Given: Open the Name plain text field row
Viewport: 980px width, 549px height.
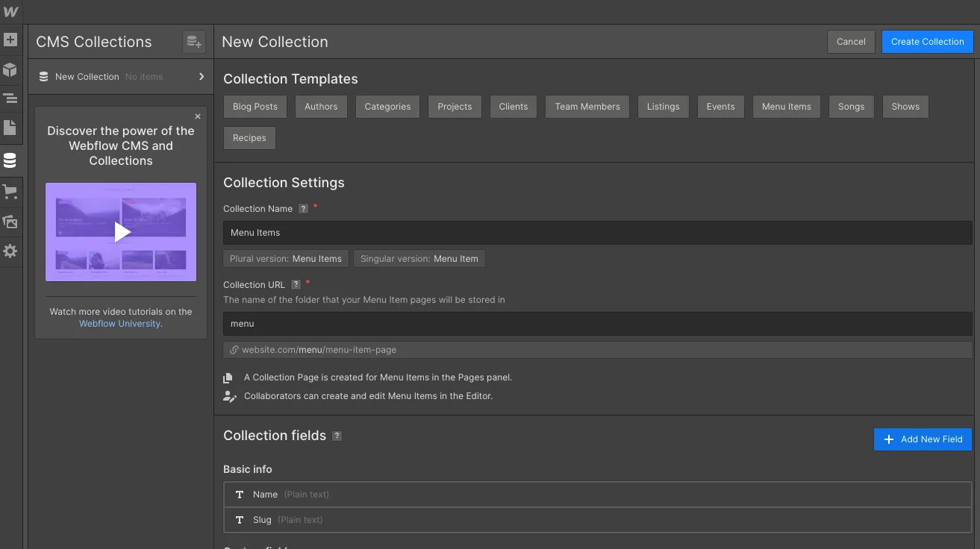Looking at the screenshot, I should (x=597, y=495).
